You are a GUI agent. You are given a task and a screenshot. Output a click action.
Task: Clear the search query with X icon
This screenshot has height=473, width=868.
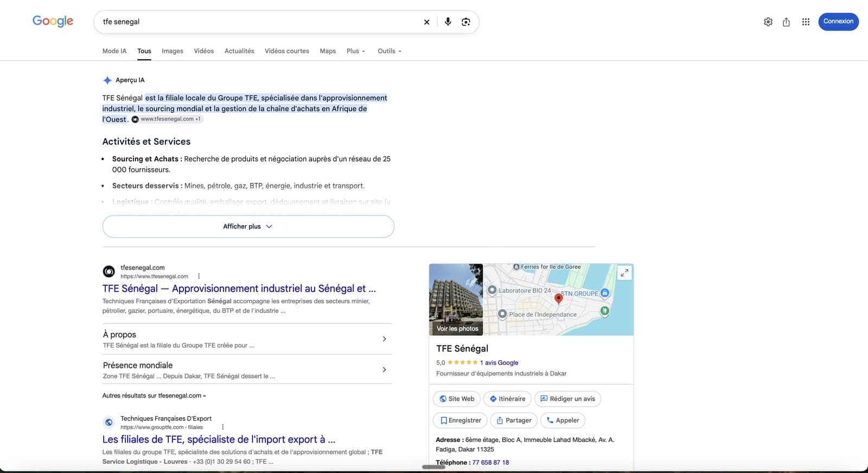click(426, 22)
